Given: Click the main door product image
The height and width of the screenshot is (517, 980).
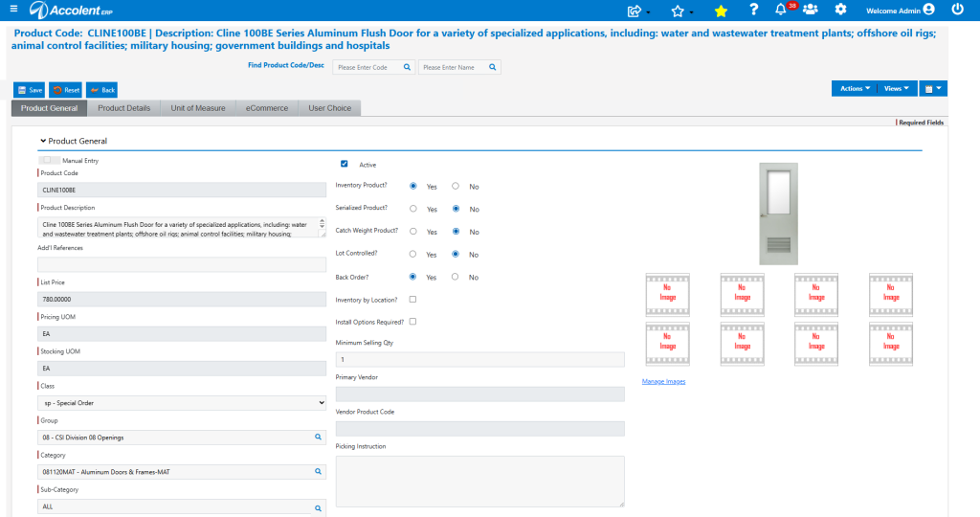Looking at the screenshot, I should [x=778, y=214].
